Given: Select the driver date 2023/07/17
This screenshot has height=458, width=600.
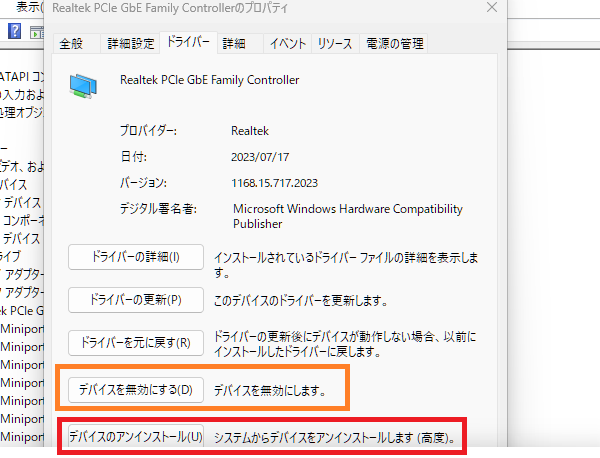Looking at the screenshot, I should [260, 157].
